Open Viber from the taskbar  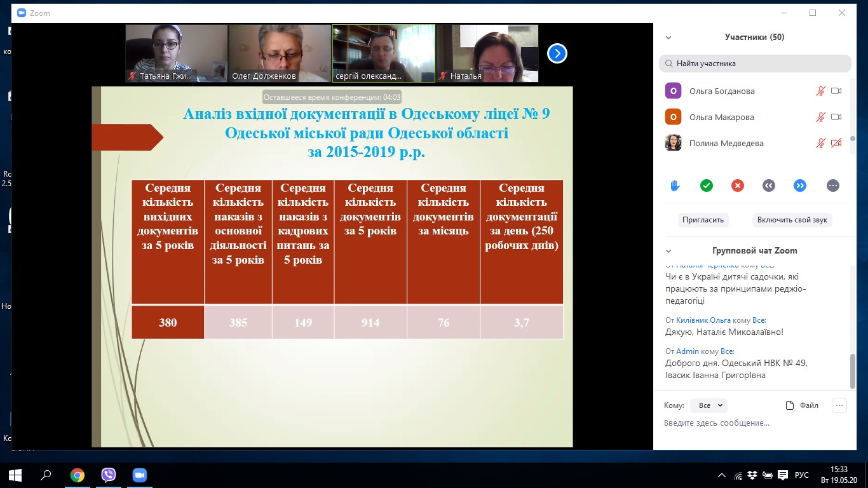[109, 475]
